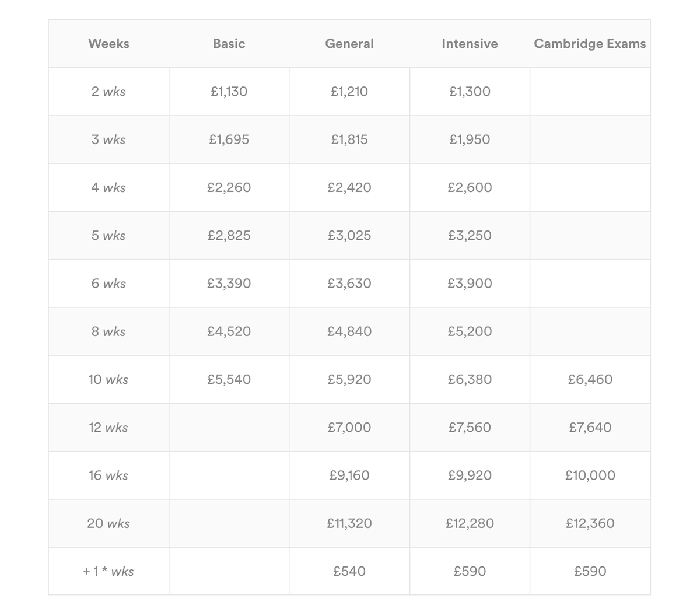Screen dimensions: 700x612
Task: Click the £540 extra week General price
Action: point(349,571)
